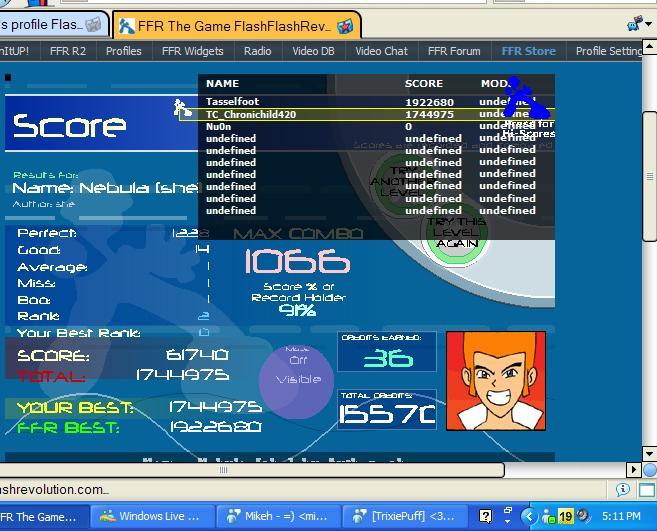Open Windows Live Messenger in the taskbar
Screen dimensions: 657x531
click(x=150, y=517)
